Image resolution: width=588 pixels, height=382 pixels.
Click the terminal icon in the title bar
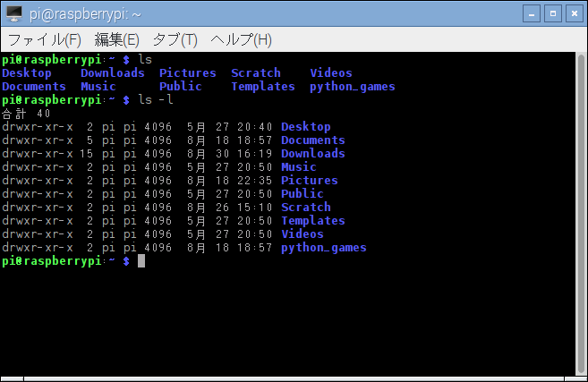tap(14, 14)
